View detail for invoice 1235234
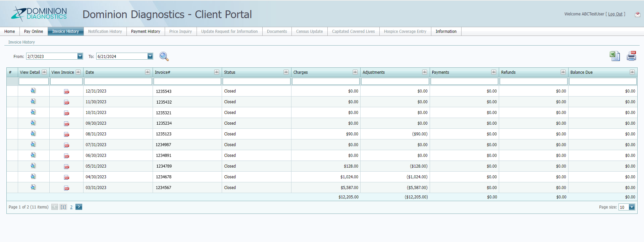This screenshot has height=242, width=644. point(33,123)
